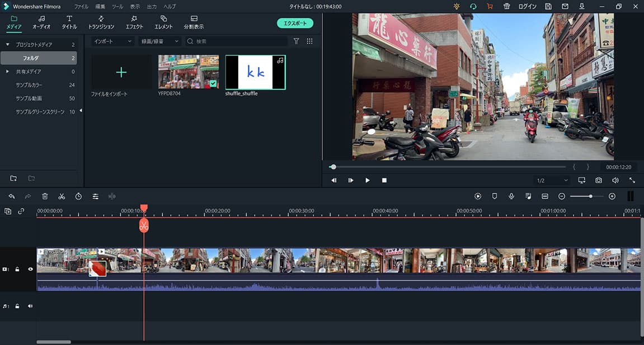Viewport: 644px width, 345px height.
Task: Click the ログイン button
Action: [x=527, y=6]
